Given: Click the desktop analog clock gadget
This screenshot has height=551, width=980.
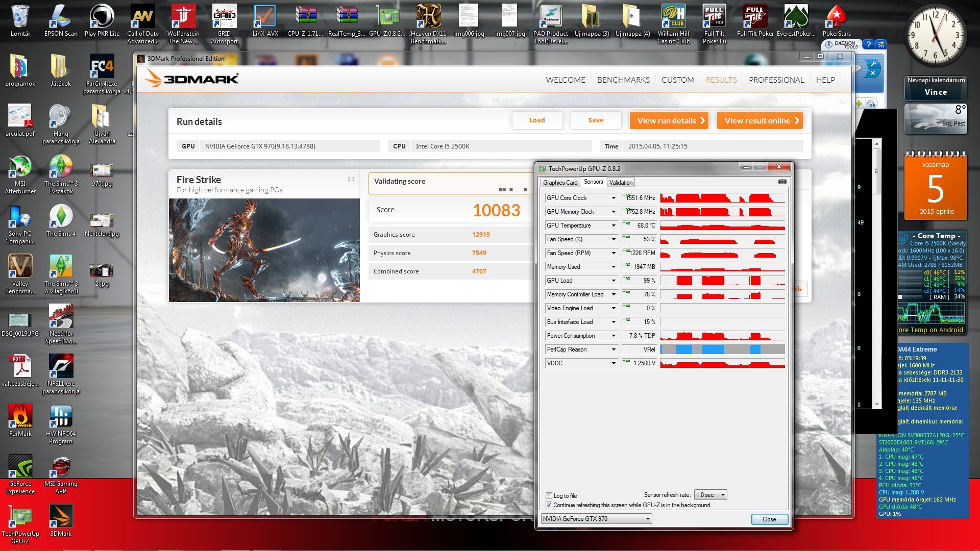Looking at the screenshot, I should pyautogui.click(x=936, y=36).
